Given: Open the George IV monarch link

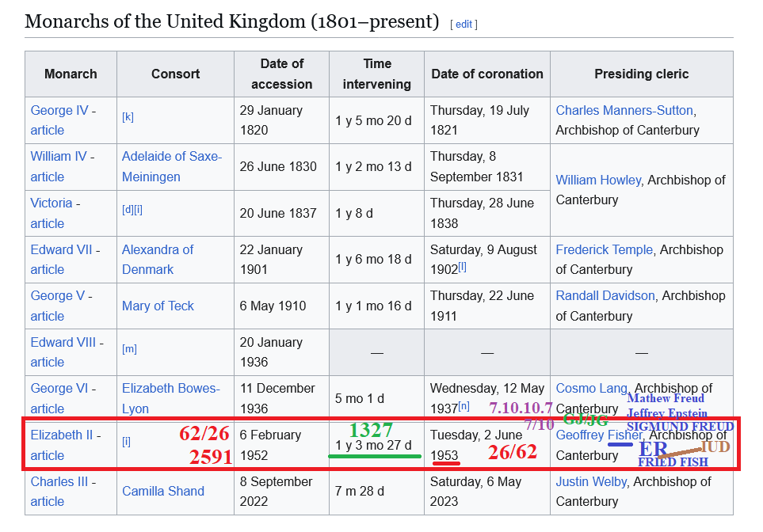Looking at the screenshot, I should click(59, 111).
